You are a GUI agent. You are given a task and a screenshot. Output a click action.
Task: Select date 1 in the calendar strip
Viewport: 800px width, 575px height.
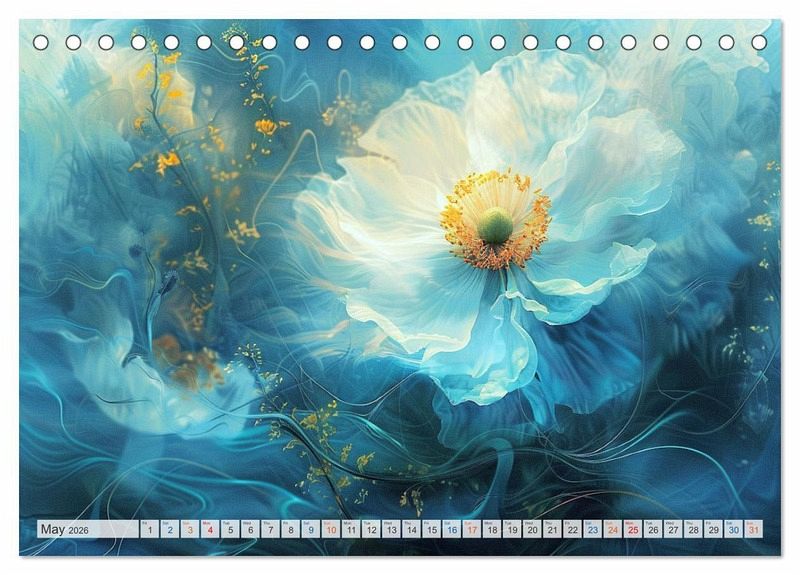tap(149, 529)
